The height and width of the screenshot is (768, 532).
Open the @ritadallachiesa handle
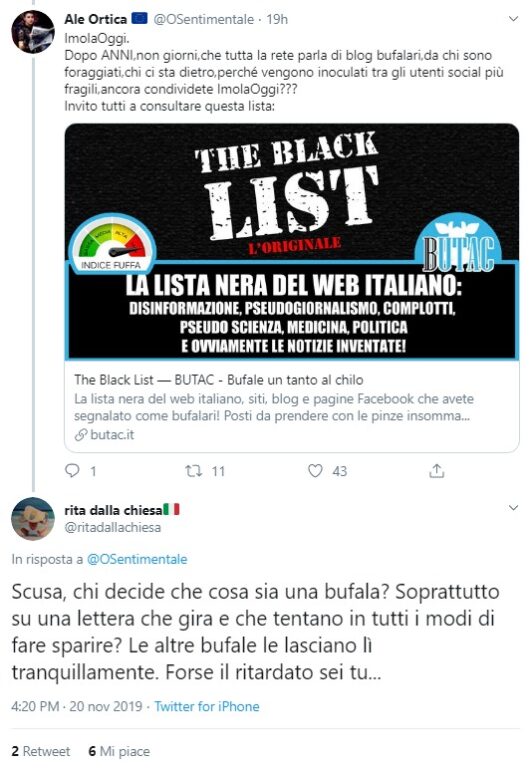[x=113, y=528]
